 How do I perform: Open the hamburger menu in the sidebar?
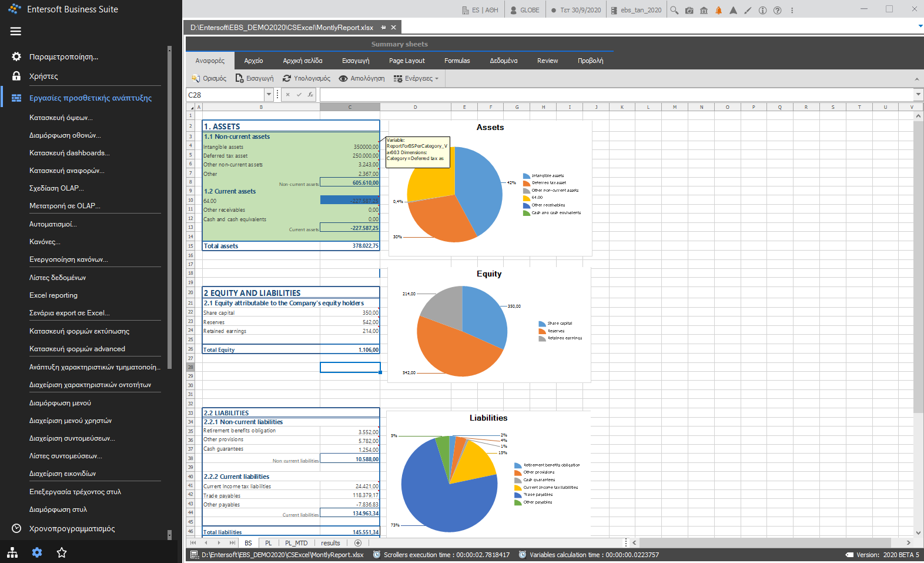pyautogui.click(x=16, y=31)
